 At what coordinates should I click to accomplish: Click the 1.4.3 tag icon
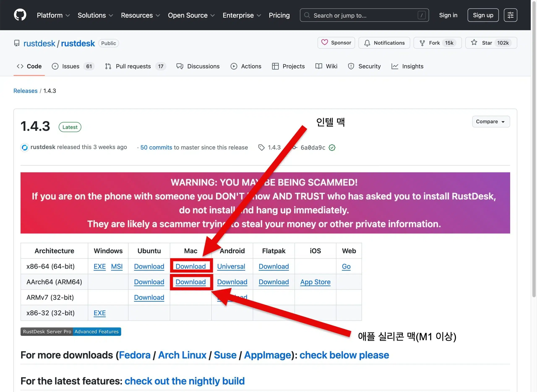(x=261, y=148)
